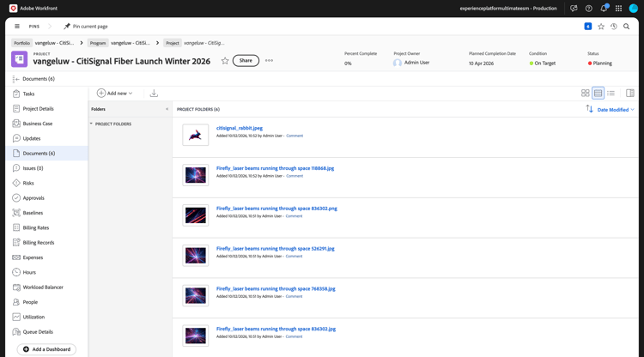
Task: Switch to list view
Action: (x=611, y=94)
